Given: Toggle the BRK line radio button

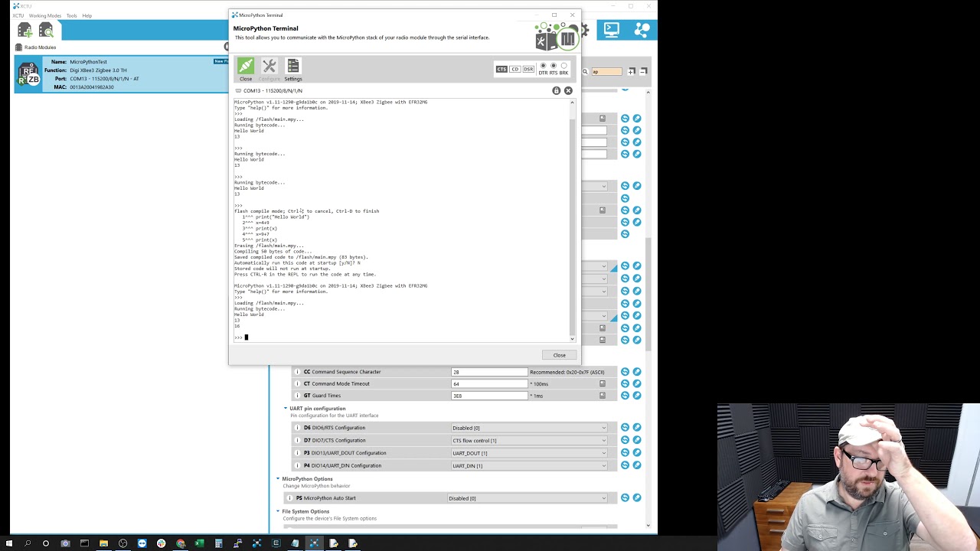Looking at the screenshot, I should tap(563, 66).
